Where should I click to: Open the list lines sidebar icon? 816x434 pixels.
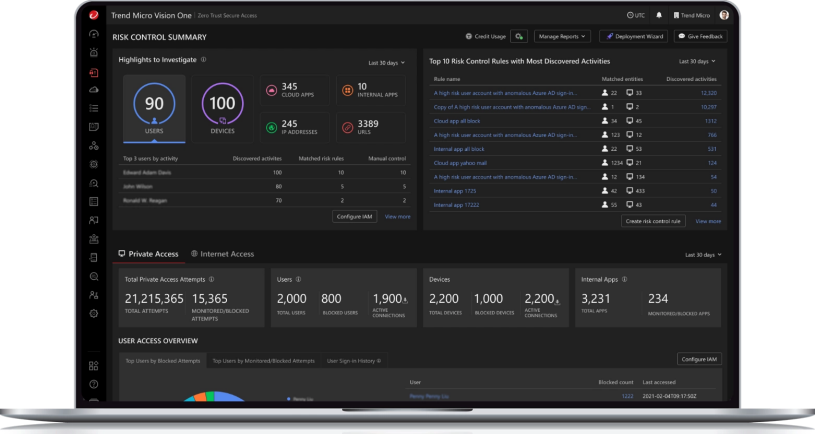point(94,108)
